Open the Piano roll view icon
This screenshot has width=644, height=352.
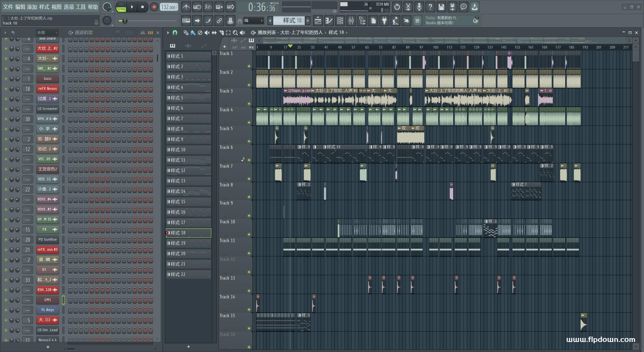coord(329,21)
